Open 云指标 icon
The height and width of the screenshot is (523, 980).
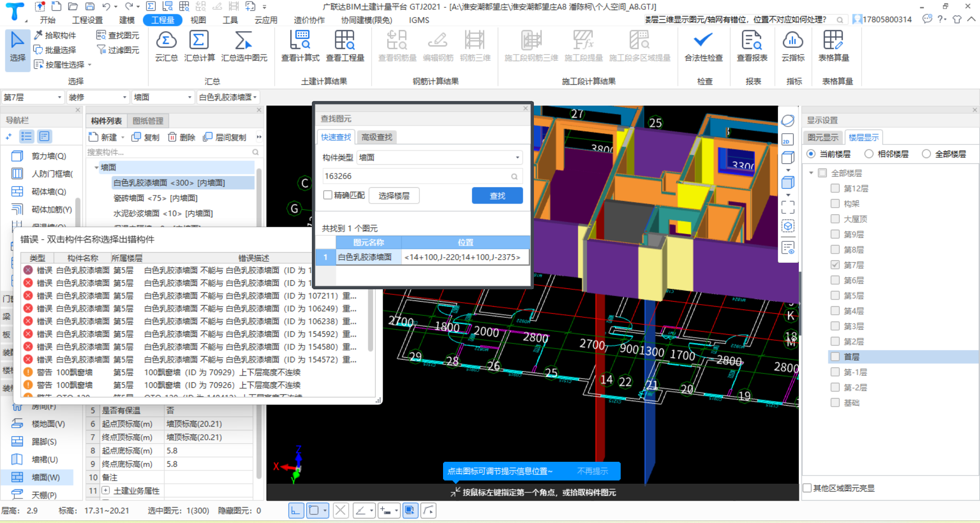tap(793, 46)
